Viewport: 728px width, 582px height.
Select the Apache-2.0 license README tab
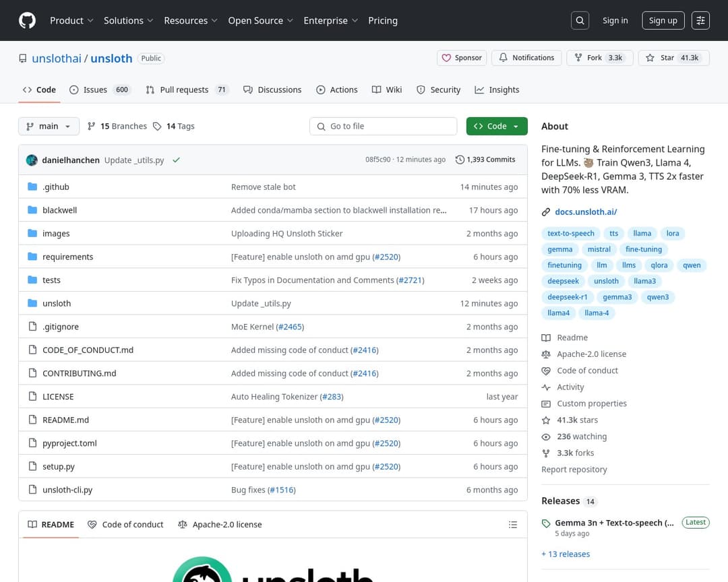tap(220, 525)
